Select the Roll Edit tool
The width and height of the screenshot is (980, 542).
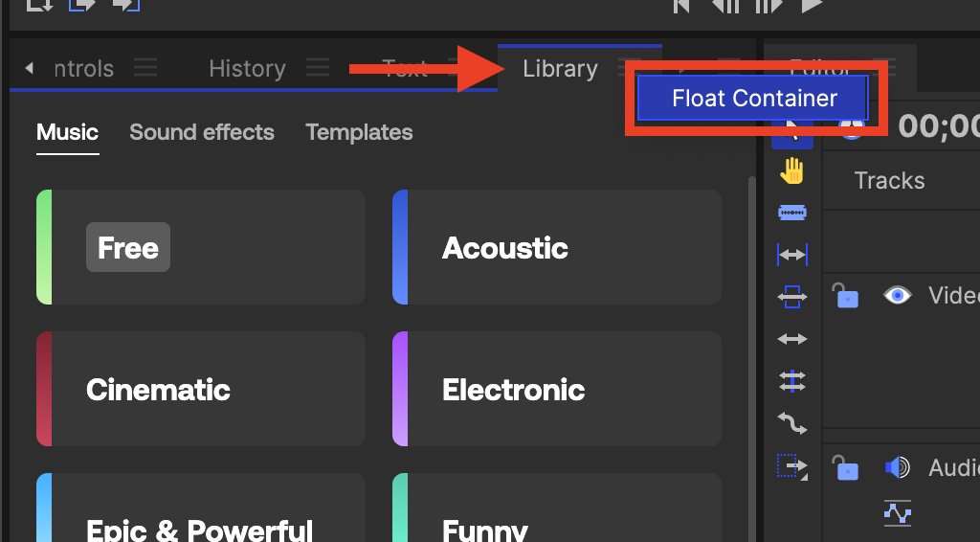pos(792,381)
